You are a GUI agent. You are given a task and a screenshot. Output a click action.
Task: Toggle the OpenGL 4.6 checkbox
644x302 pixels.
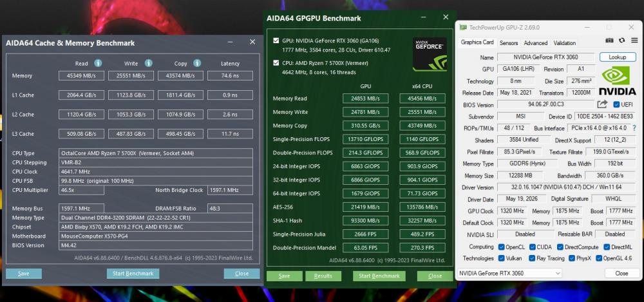(x=599, y=258)
